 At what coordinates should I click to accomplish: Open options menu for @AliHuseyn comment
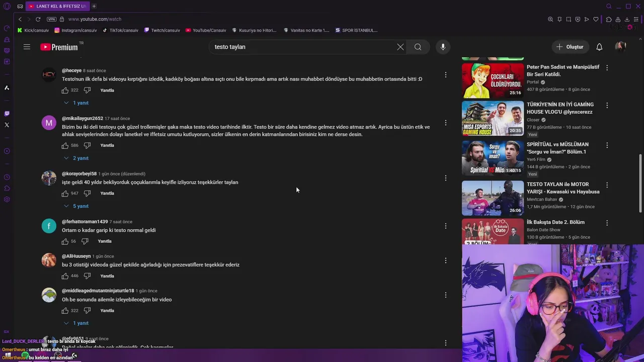445,260
